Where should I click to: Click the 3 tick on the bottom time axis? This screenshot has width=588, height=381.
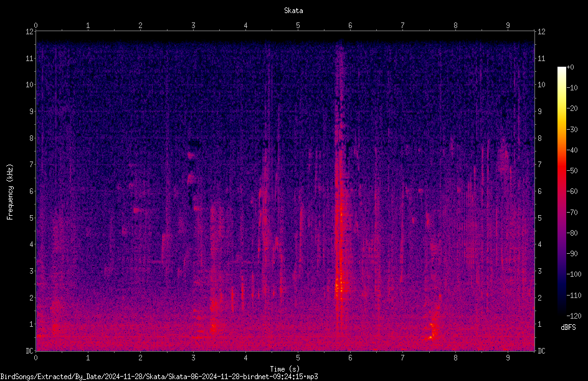[x=193, y=358]
